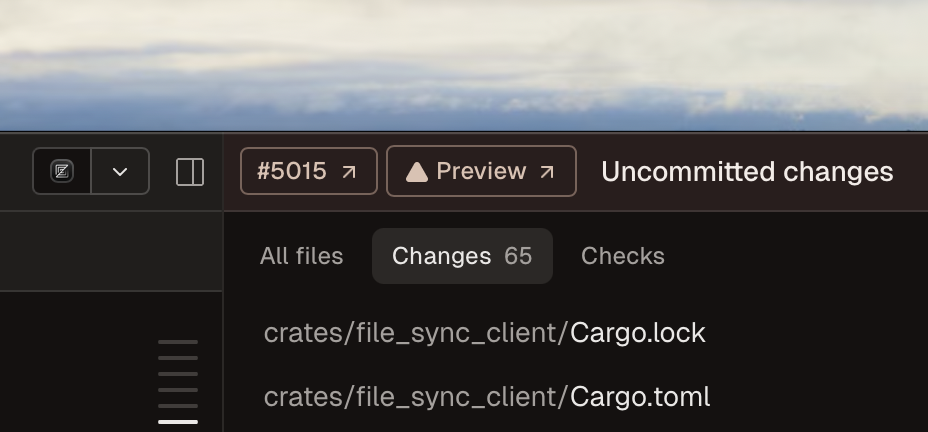Switch to the All files tab

301,256
